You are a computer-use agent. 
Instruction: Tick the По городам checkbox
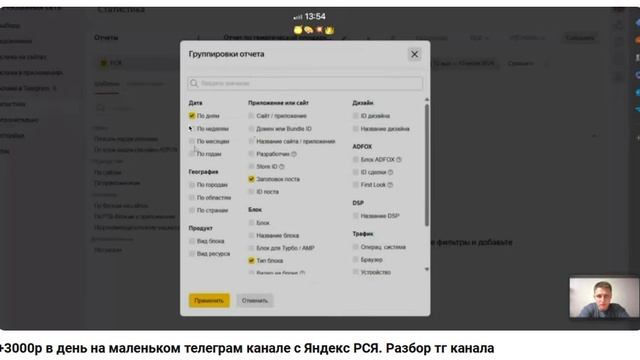pyautogui.click(x=192, y=185)
